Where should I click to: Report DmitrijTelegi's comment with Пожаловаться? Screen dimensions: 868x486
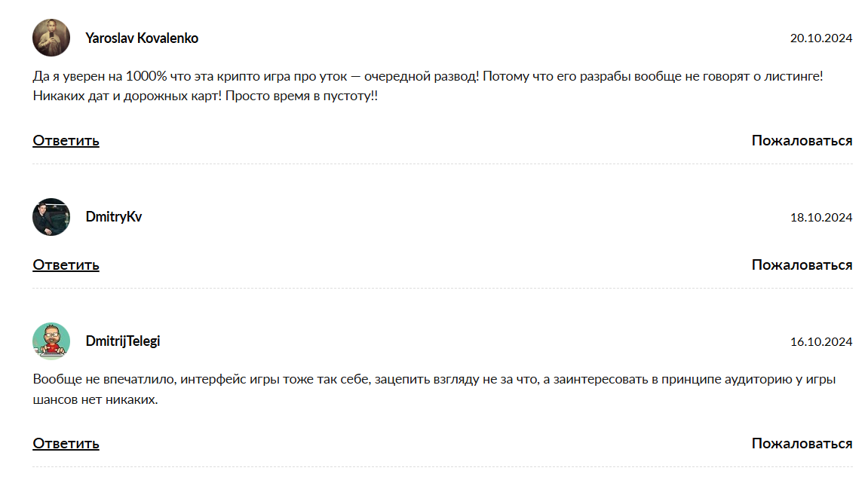pyautogui.click(x=802, y=444)
